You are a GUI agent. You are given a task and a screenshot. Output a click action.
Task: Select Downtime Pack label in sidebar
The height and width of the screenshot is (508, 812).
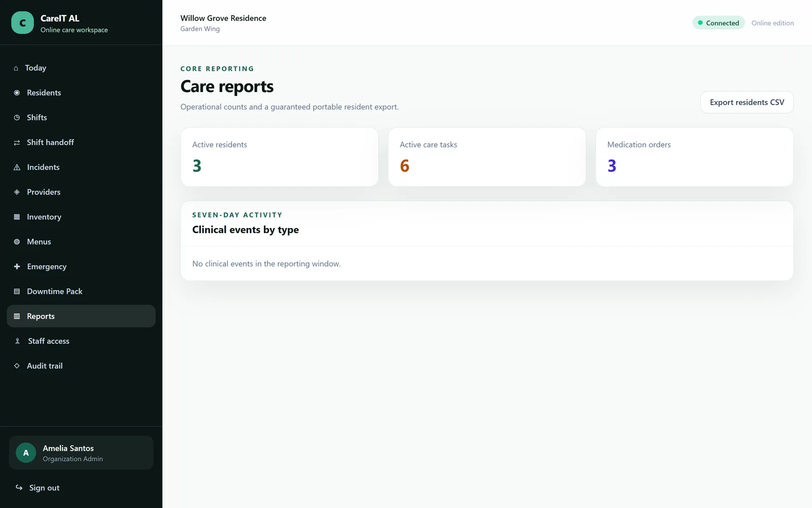54,292
